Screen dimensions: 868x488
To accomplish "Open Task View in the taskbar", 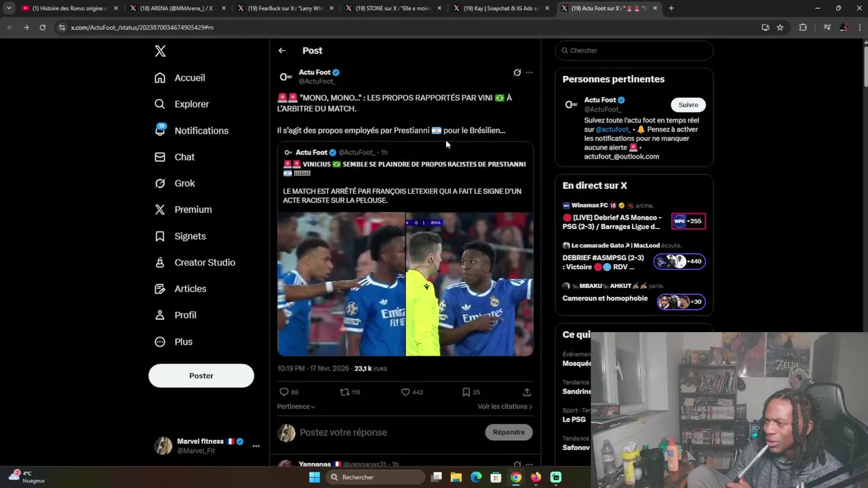I will [437, 477].
